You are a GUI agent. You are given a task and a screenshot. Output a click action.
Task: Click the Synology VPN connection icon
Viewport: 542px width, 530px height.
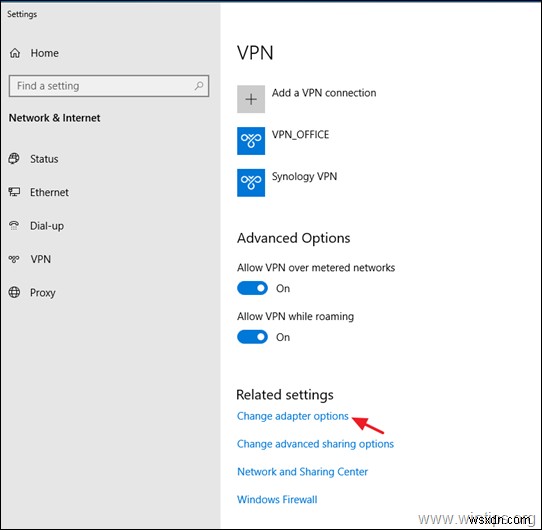click(x=251, y=183)
